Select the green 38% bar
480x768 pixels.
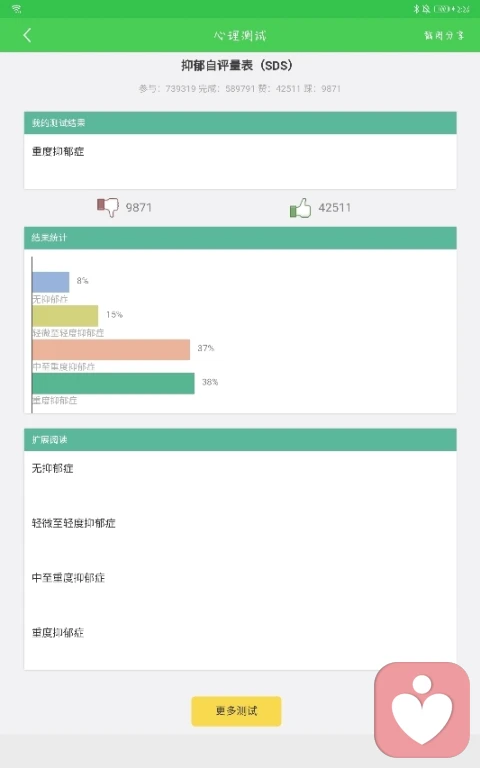tap(114, 384)
